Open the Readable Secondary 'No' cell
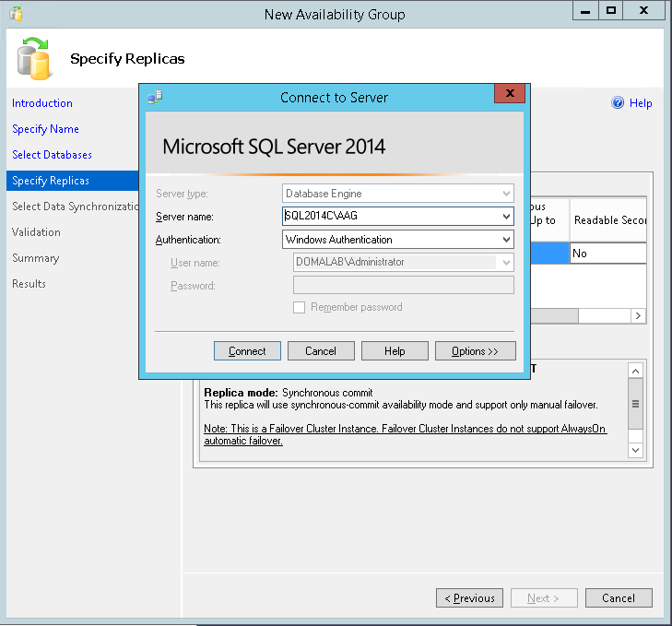672x626 pixels. 607,254
